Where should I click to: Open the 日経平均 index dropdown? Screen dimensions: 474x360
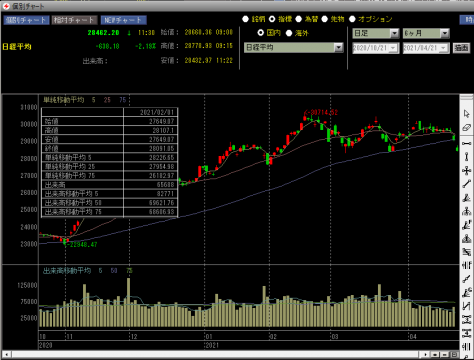pos(294,48)
